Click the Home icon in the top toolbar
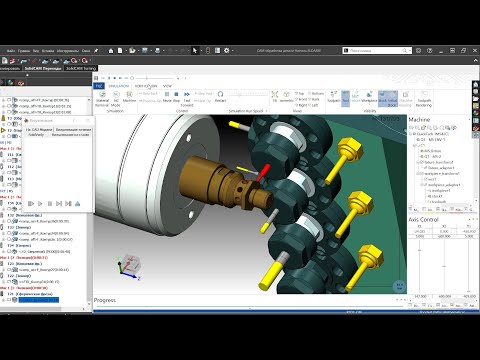The height and width of the screenshot is (360, 480). (x=111, y=51)
